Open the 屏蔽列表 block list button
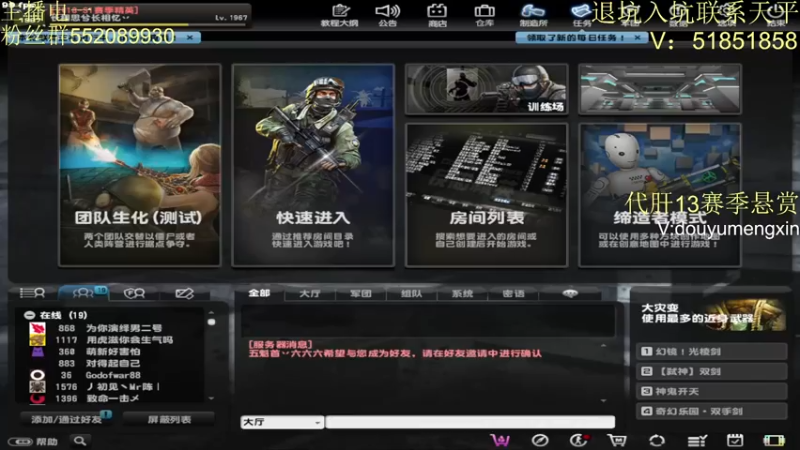This screenshot has width=800, height=450. (169, 419)
